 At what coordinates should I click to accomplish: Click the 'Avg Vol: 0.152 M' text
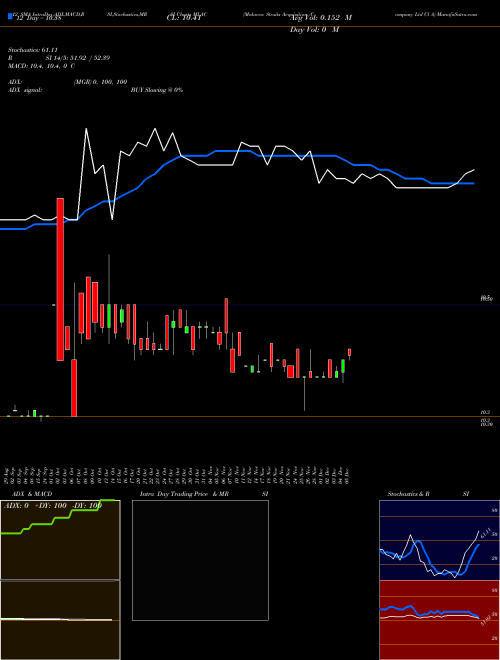[321, 17]
